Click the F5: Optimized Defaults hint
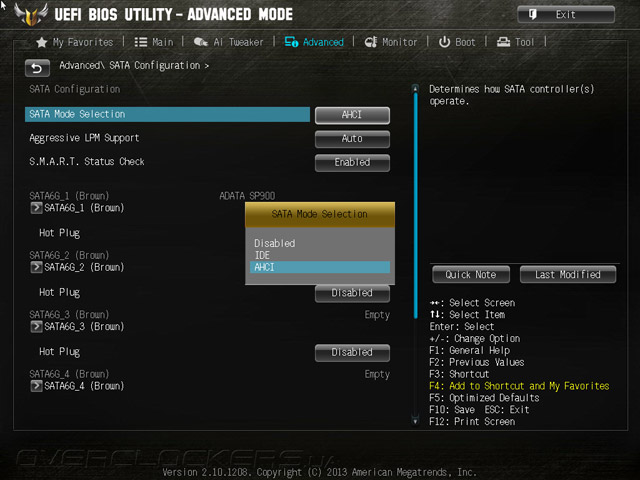The image size is (640, 480). coord(484,398)
